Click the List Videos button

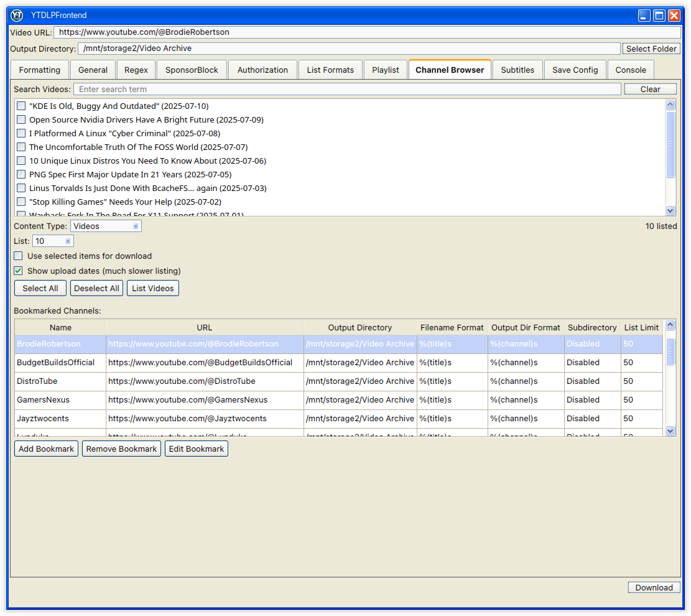pyautogui.click(x=153, y=288)
